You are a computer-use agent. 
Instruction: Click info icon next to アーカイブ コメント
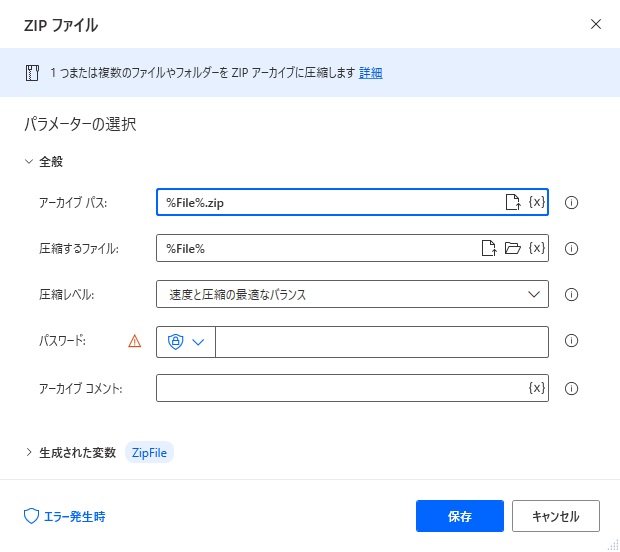coord(571,388)
